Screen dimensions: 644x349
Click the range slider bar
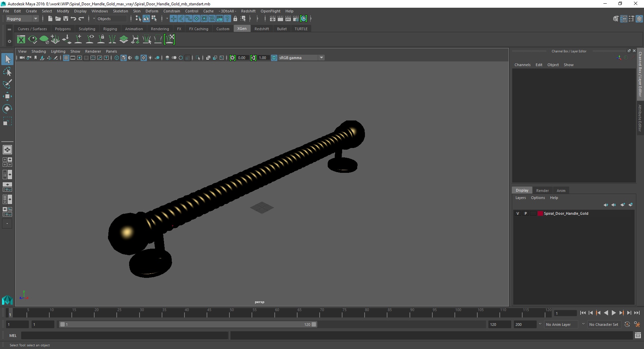188,325
